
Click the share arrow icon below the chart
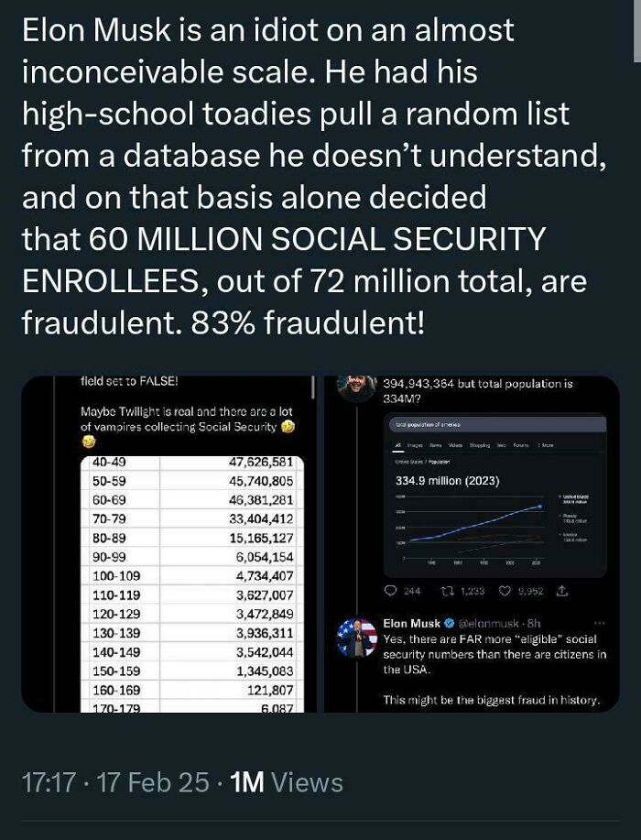[x=563, y=591]
